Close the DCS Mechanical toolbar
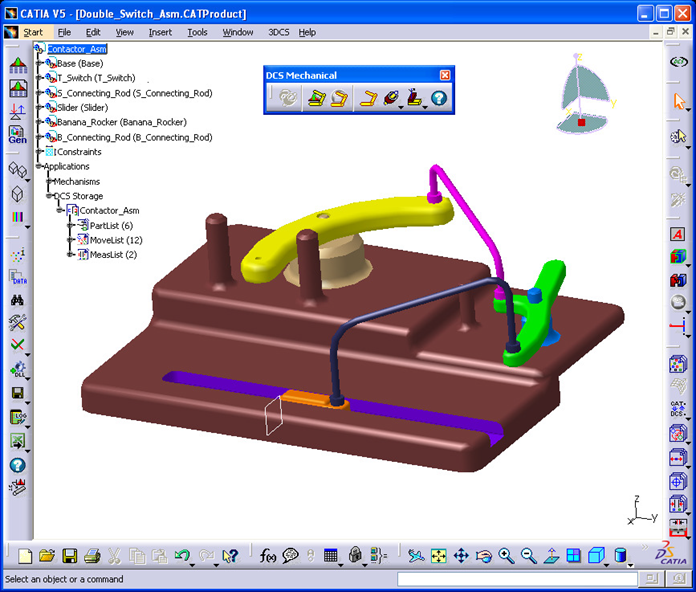696x592 pixels. 445,75
